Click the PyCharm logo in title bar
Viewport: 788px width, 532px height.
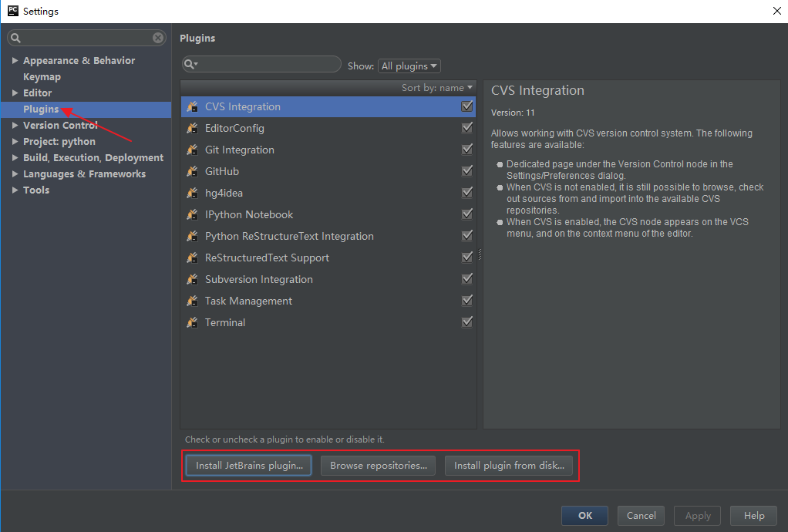pos(12,11)
